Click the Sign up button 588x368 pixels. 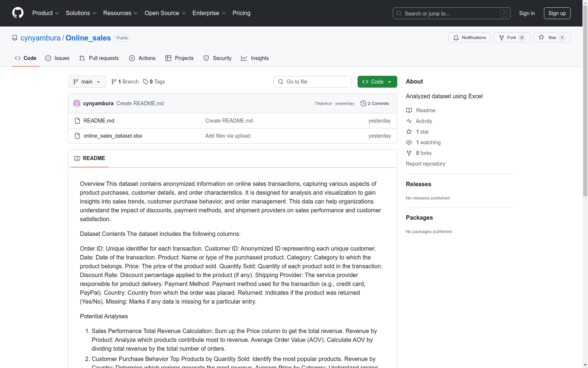[557, 13]
